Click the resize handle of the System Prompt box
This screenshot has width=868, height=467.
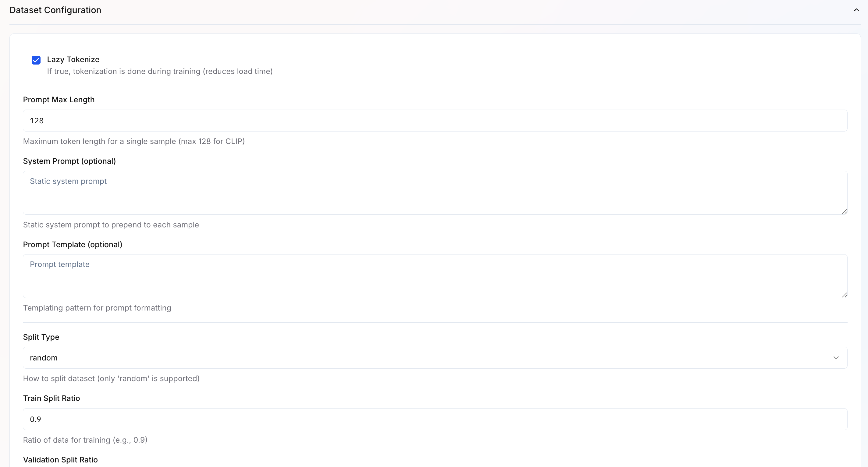tap(845, 212)
